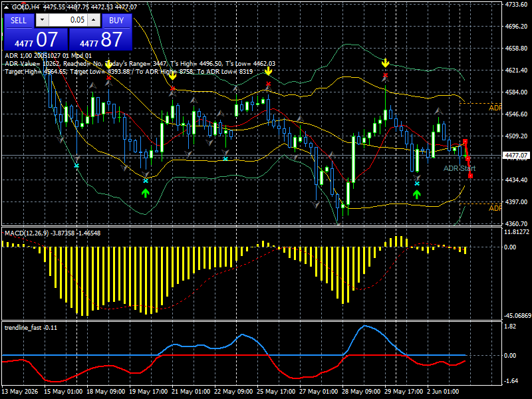Click the buy price 4477 87 tile
This screenshot has height=399, width=532.
point(101,39)
